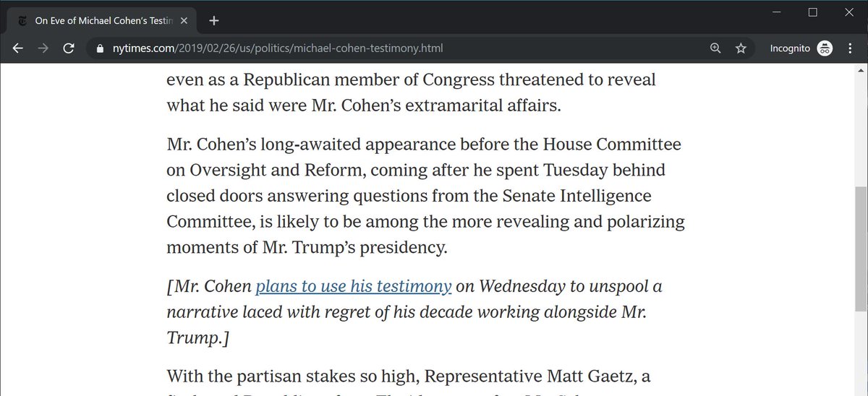Click the forward navigation arrow
The image size is (868, 396).
pos(43,48)
